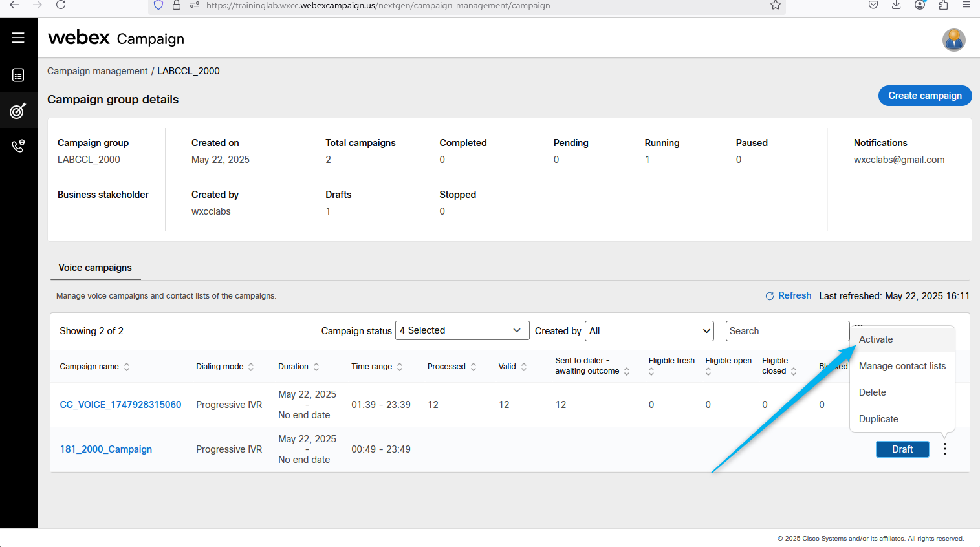The height and width of the screenshot is (547, 980).
Task: Select the campaign target sidebar icon
Action: 18,111
